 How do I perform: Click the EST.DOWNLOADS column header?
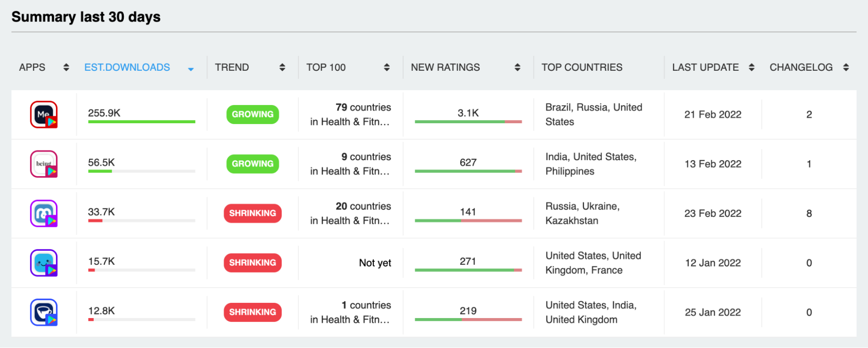[x=127, y=67]
